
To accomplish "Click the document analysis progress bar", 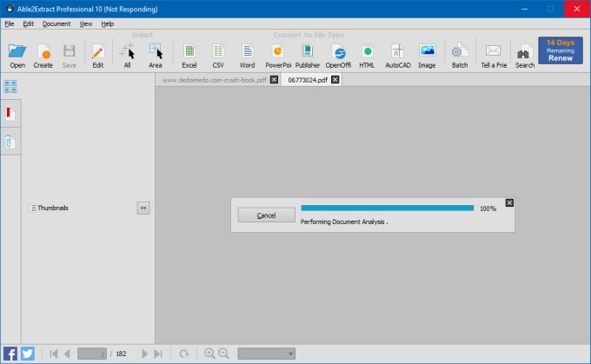I will [387, 208].
